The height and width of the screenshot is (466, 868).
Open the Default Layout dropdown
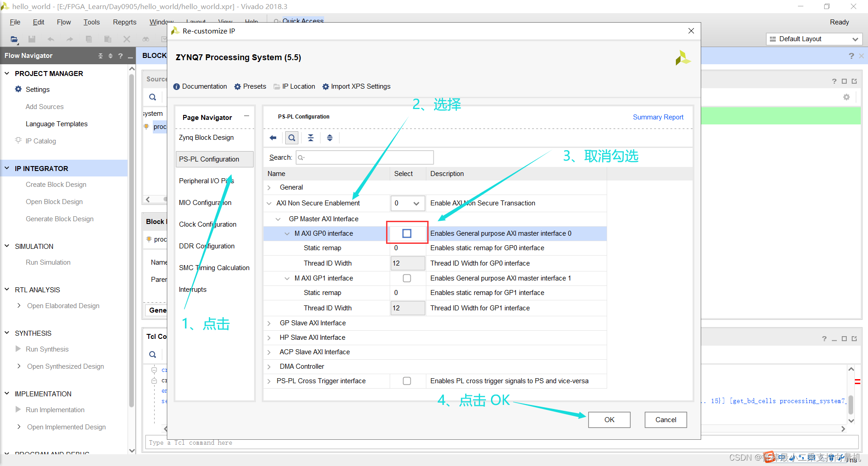(x=814, y=39)
